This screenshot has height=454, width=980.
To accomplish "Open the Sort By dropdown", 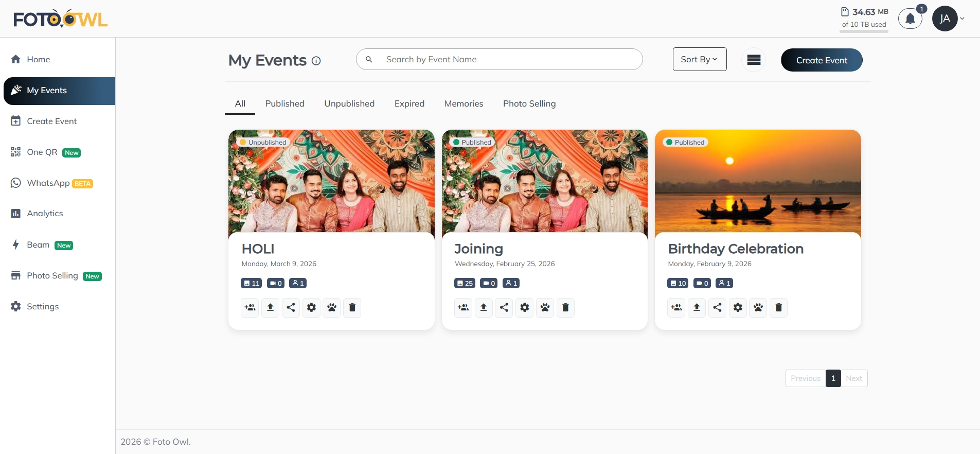I will point(699,59).
